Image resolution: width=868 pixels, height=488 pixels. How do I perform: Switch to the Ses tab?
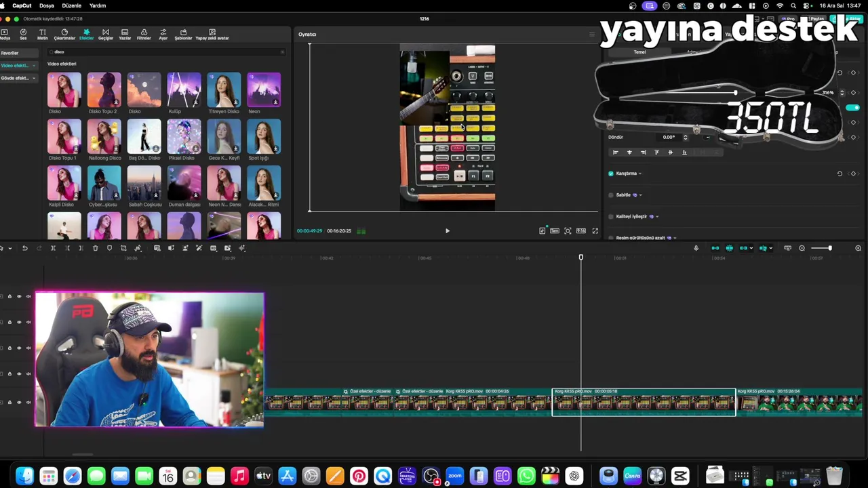click(23, 35)
